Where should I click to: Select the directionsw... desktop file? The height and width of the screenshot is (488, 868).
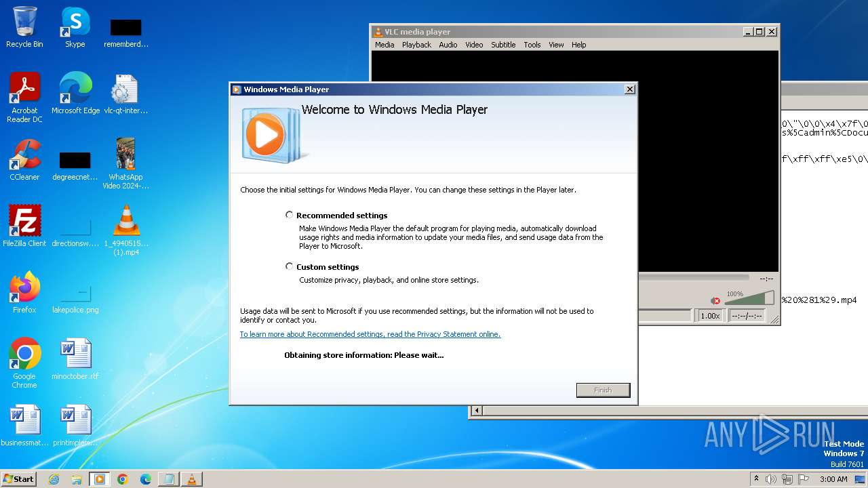(x=75, y=231)
